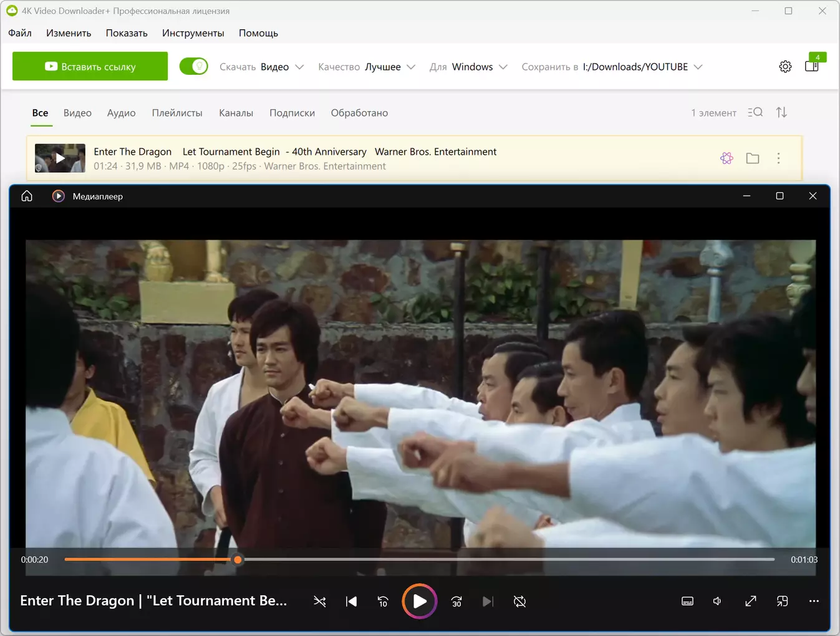The width and height of the screenshot is (840, 636).
Task: Seek using the orange playback position knob
Action: (238, 559)
